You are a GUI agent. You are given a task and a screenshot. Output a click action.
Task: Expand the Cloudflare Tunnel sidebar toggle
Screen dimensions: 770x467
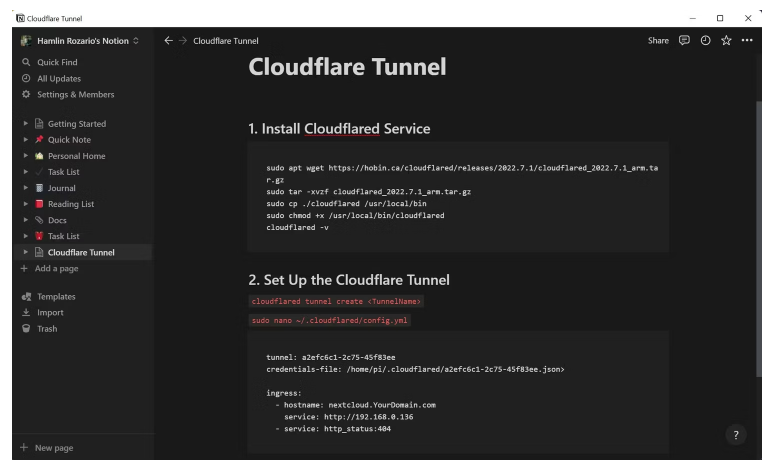tap(26, 252)
